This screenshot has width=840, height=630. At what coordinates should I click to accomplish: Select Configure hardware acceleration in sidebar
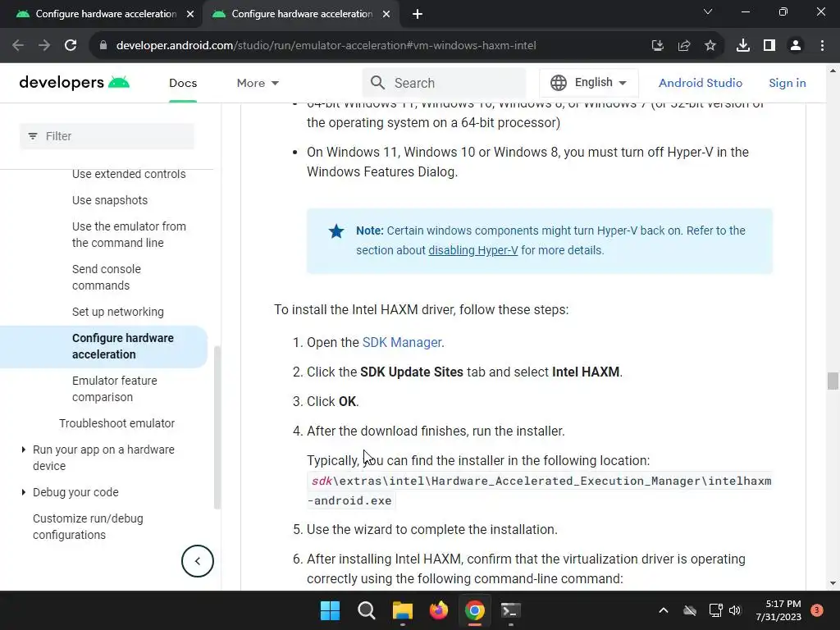coord(104,347)
